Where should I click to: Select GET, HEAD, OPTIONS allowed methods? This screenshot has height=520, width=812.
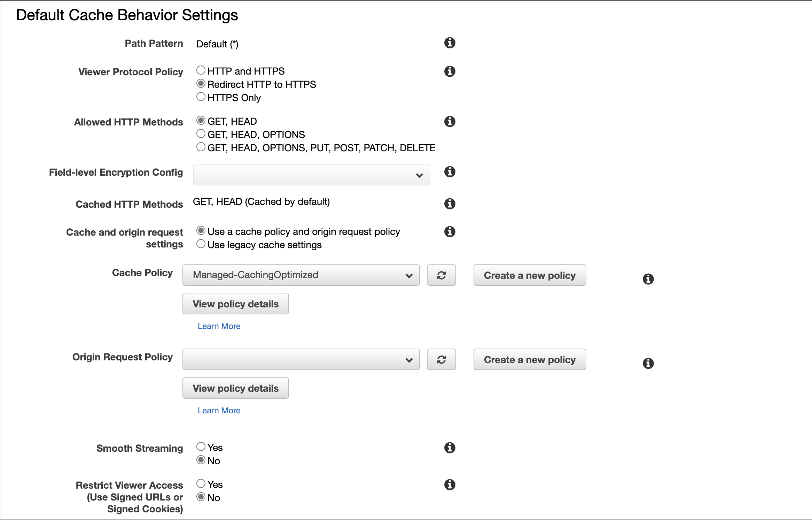pos(201,134)
